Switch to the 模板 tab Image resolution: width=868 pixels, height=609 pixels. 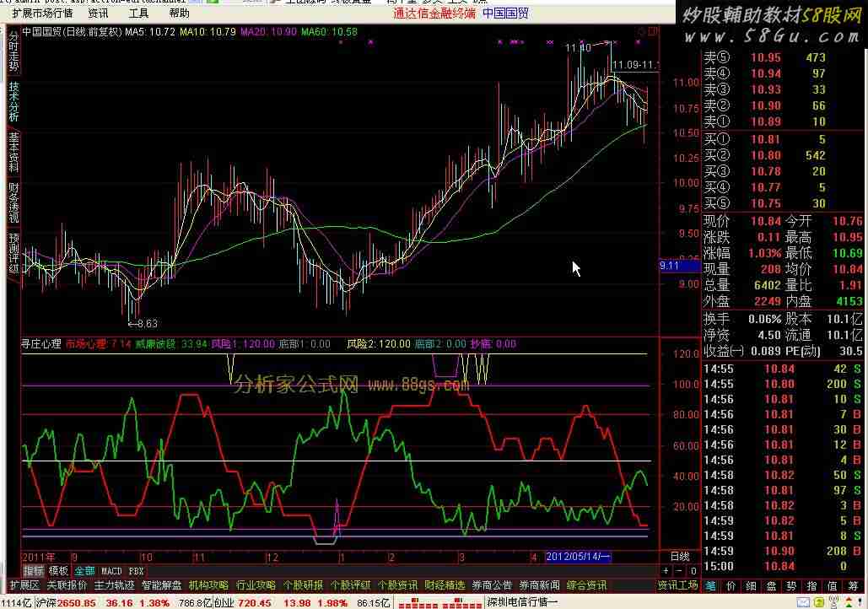(59, 571)
